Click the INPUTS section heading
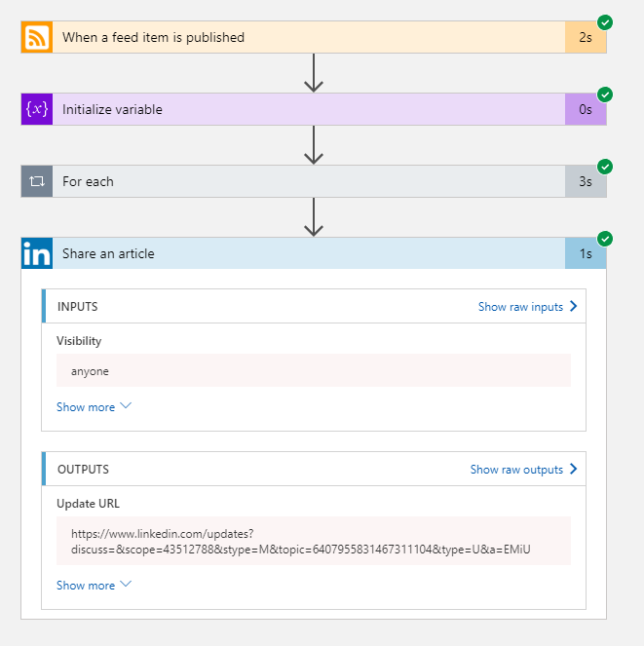644x646 pixels. click(78, 307)
